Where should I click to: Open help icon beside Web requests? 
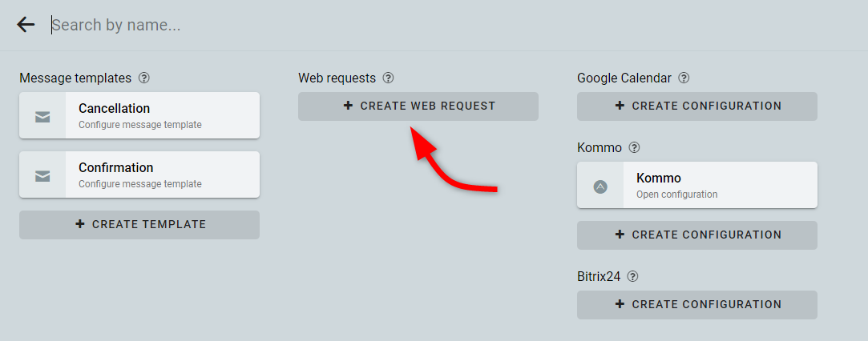[389, 78]
